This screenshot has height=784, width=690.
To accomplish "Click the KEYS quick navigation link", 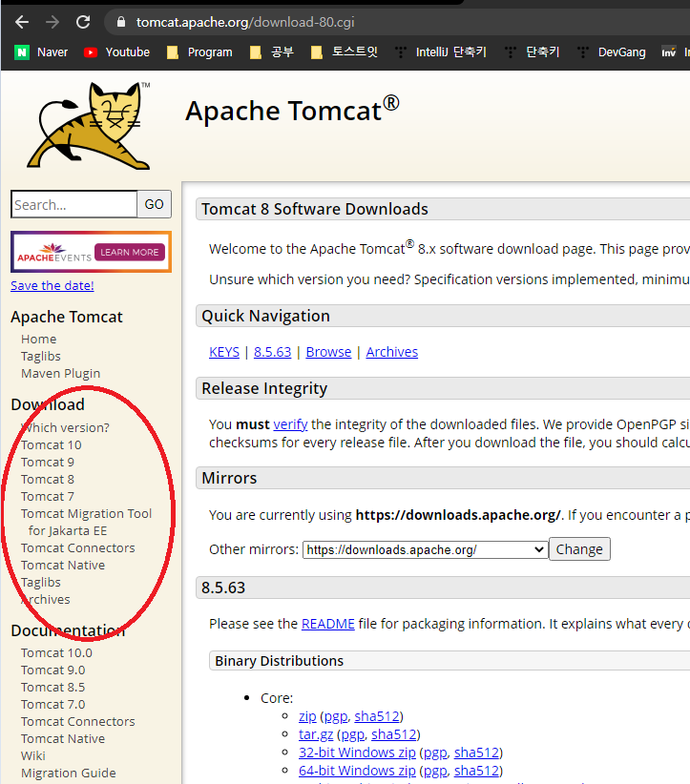I will 224,352.
